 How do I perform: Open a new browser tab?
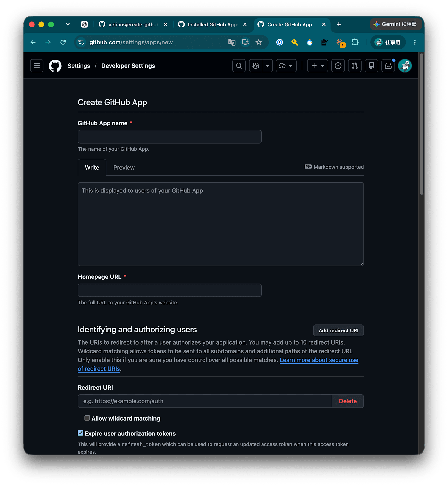click(x=338, y=24)
